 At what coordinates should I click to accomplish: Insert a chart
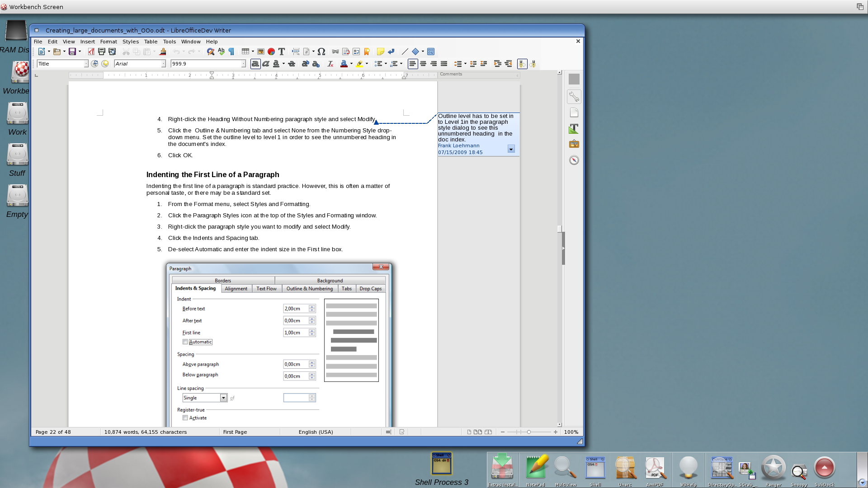click(271, 52)
